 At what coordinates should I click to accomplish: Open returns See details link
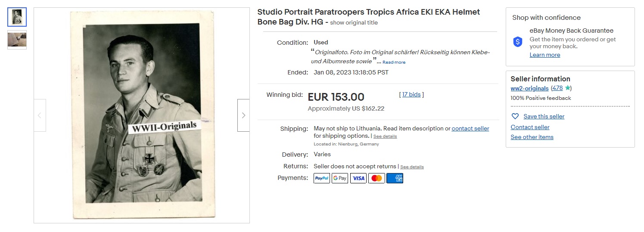tap(412, 167)
